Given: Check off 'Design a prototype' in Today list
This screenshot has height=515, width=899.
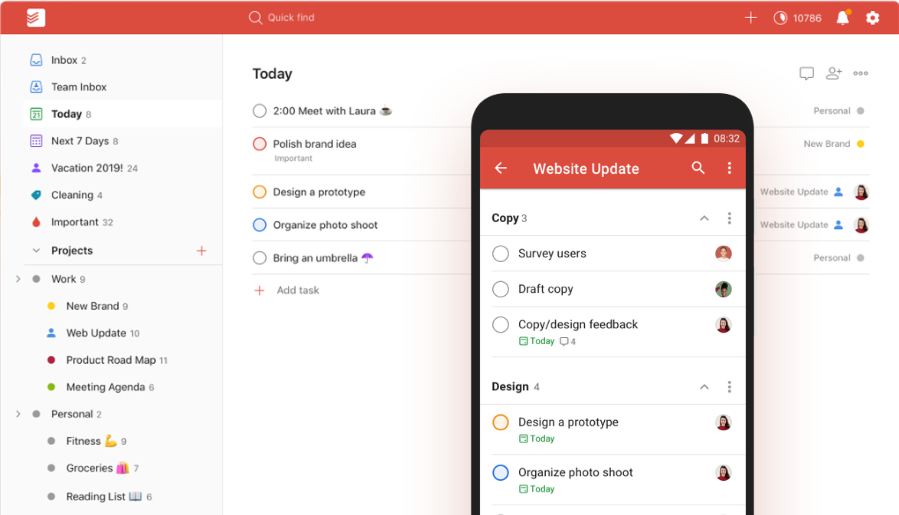Looking at the screenshot, I should coord(260,192).
